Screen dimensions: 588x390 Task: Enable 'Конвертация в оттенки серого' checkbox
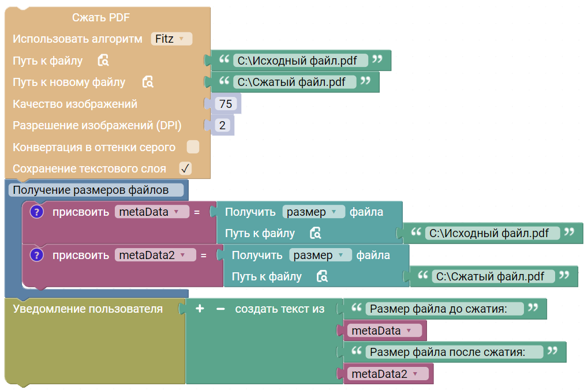pyautogui.click(x=193, y=147)
